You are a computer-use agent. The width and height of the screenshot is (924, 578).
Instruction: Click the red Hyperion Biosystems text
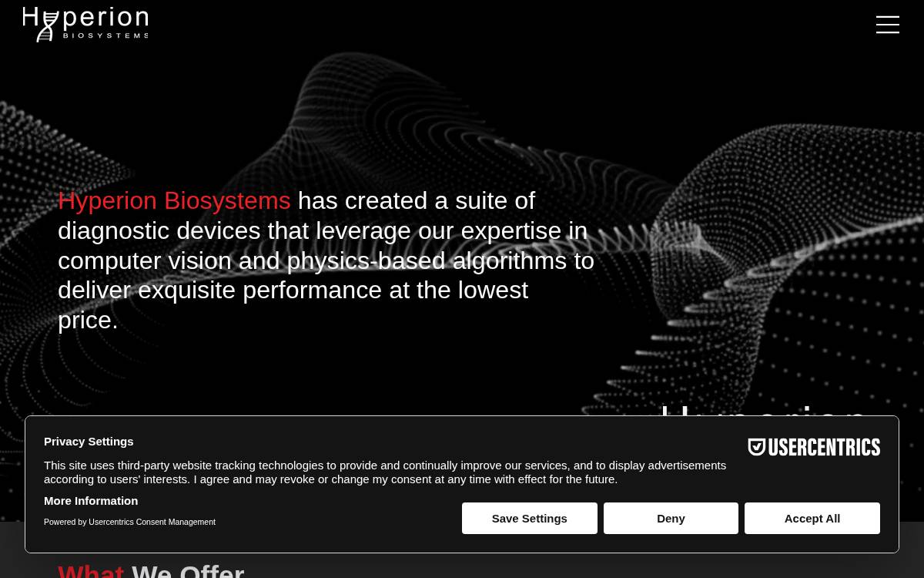174,200
